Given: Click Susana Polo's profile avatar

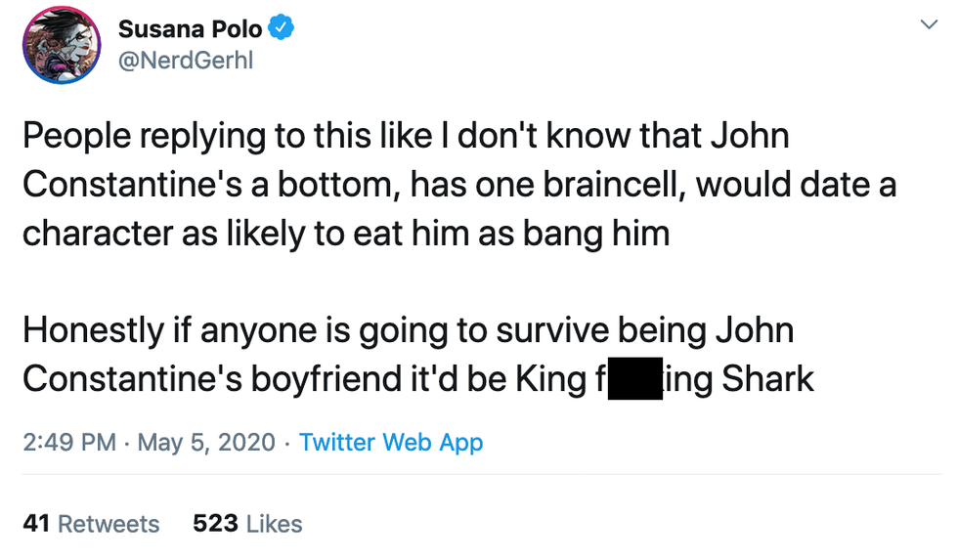Looking at the screenshot, I should coord(61,44).
